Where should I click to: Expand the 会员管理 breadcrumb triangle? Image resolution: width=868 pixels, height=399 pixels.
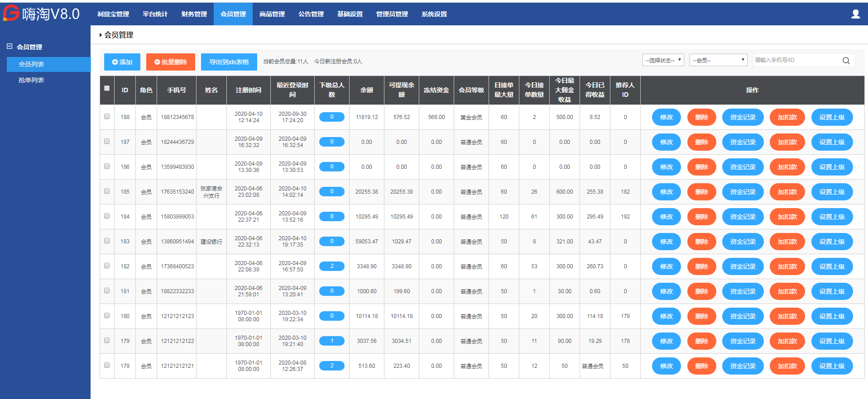pyautogui.click(x=101, y=35)
